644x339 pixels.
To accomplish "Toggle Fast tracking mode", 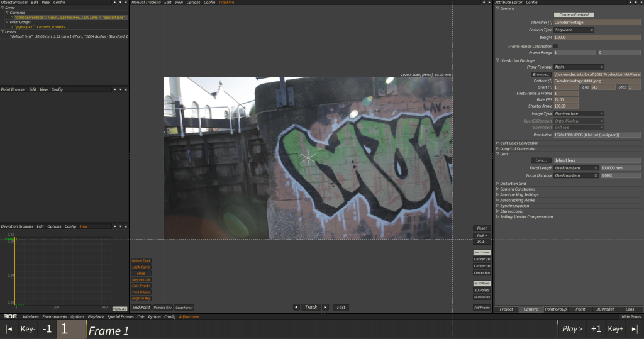I will coord(341,308).
